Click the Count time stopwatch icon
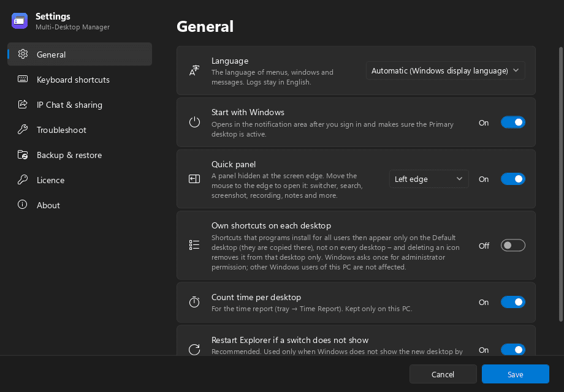 194,302
